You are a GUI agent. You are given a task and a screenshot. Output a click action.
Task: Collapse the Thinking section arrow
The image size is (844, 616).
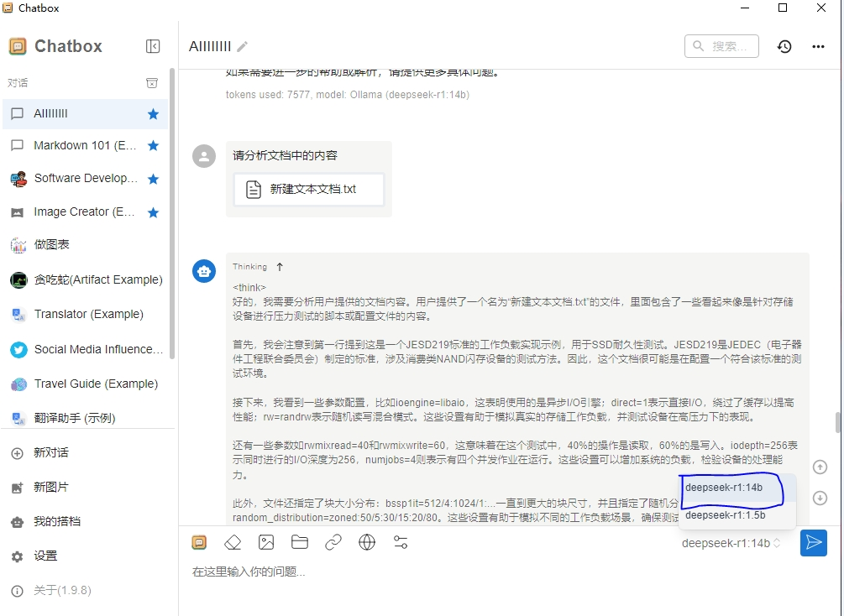280,267
